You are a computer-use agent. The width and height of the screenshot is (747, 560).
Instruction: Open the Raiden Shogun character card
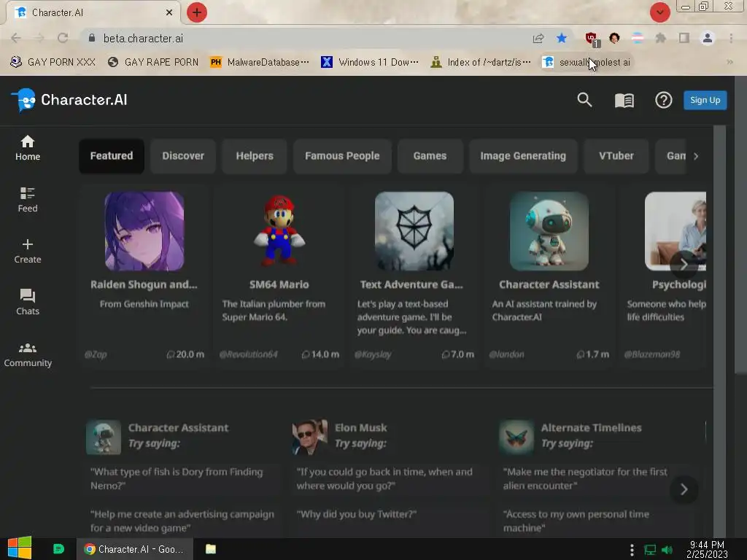point(144,276)
